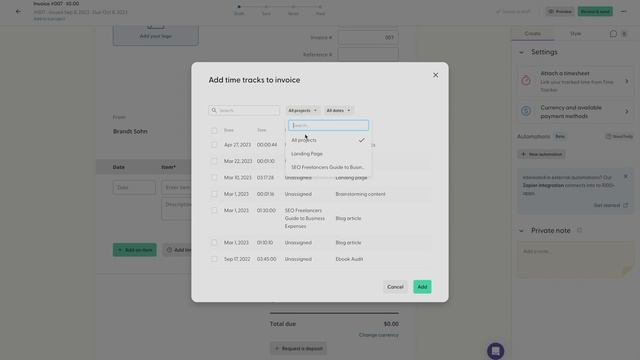Focus the time tracks search field
This screenshot has height=360, width=640.
244,110
